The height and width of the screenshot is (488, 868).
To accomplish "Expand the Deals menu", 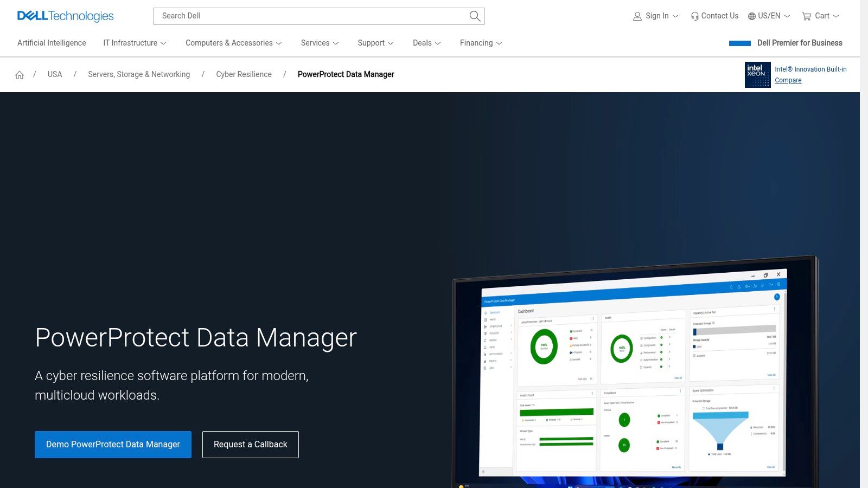I will 426,43.
